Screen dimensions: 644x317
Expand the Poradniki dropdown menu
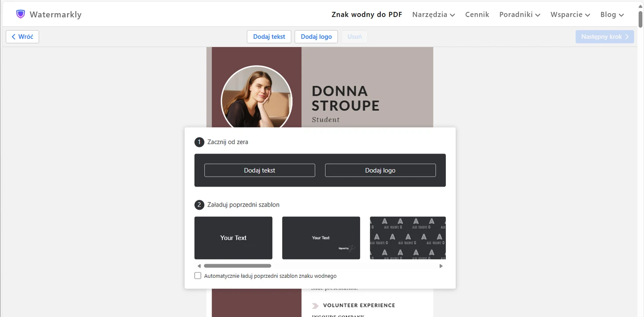pos(520,15)
